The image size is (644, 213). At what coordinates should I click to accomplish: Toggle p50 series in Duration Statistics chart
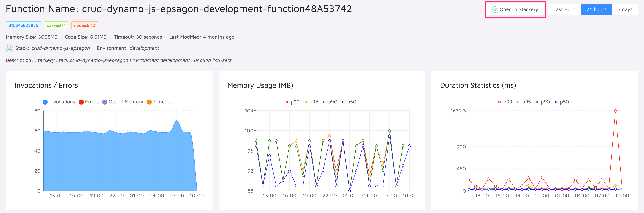(x=561, y=102)
